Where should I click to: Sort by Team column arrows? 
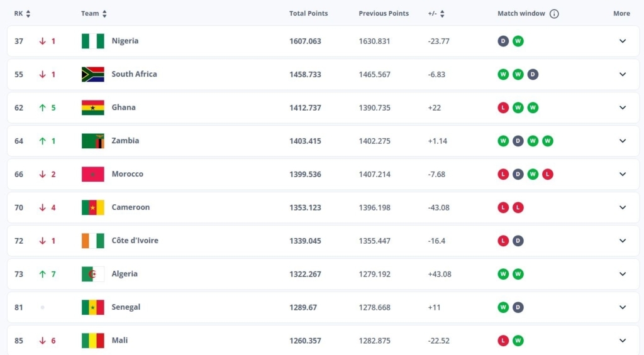coord(104,14)
